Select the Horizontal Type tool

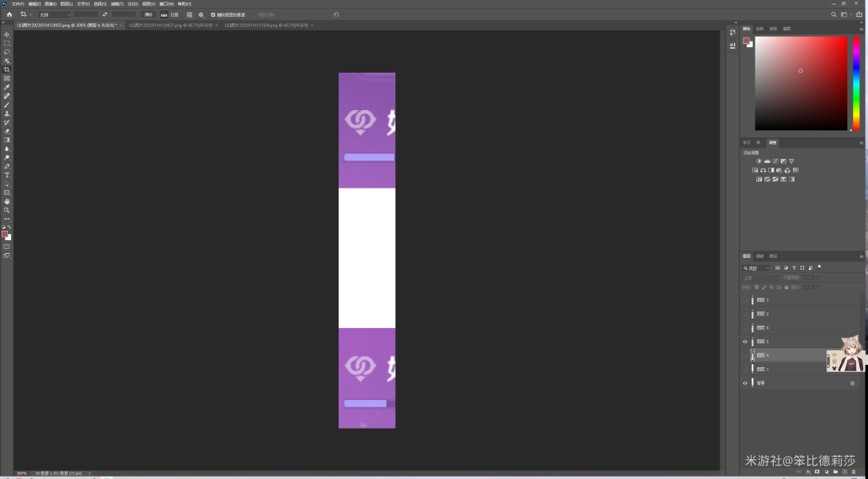7,175
